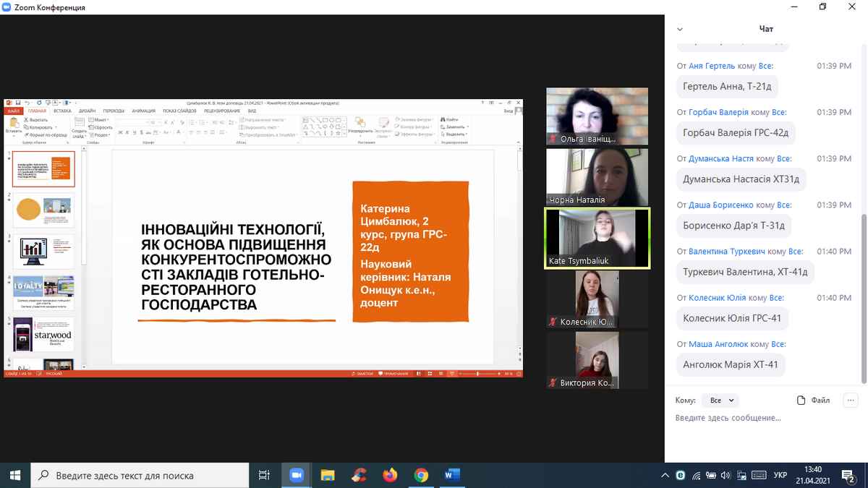Open the ДИЗАЙН tab in PowerPoint
Image resolution: width=868 pixels, height=488 pixels.
tap(88, 111)
